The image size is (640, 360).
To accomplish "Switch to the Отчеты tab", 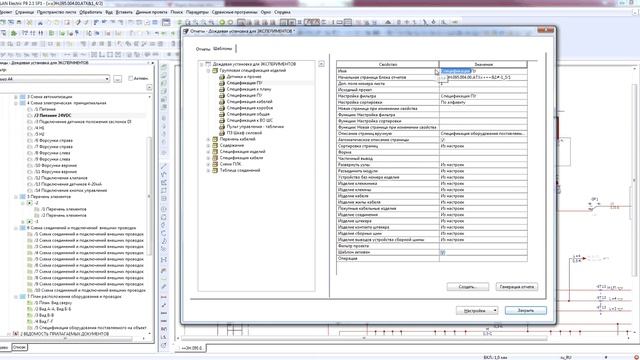I will 203,49.
